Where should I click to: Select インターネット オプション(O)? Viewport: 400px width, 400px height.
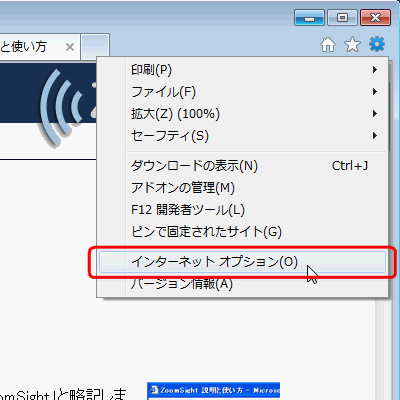pos(242,262)
